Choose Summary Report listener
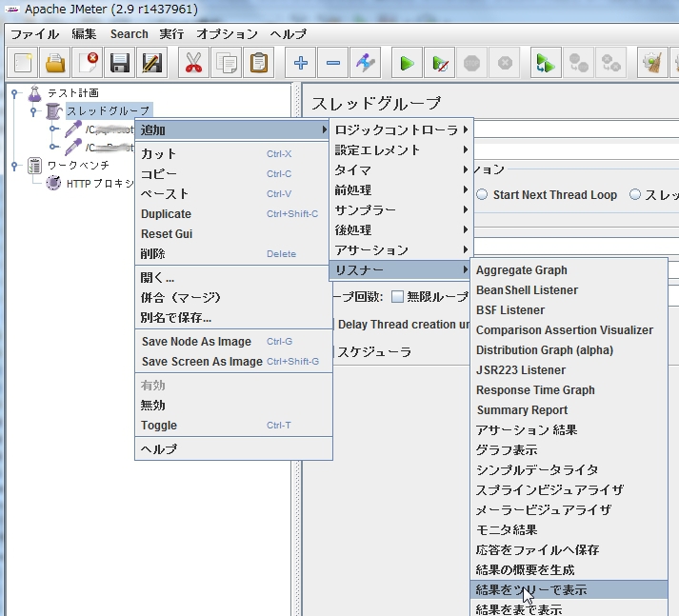 tap(569, 409)
